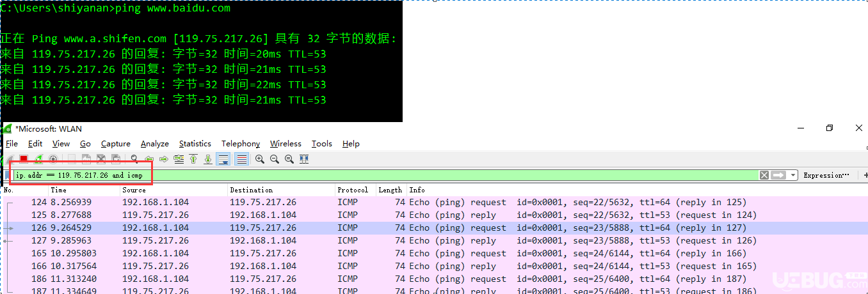Zoom out the packet text

click(275, 159)
